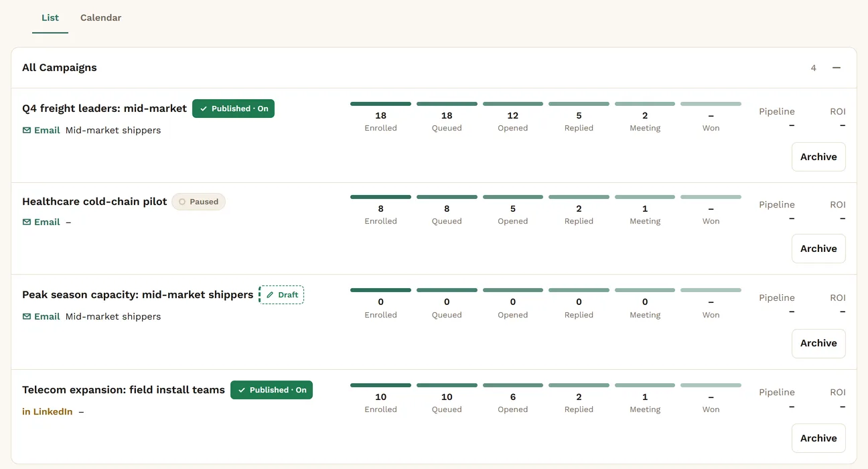Click the circle icon in the Paused badge

click(182, 202)
